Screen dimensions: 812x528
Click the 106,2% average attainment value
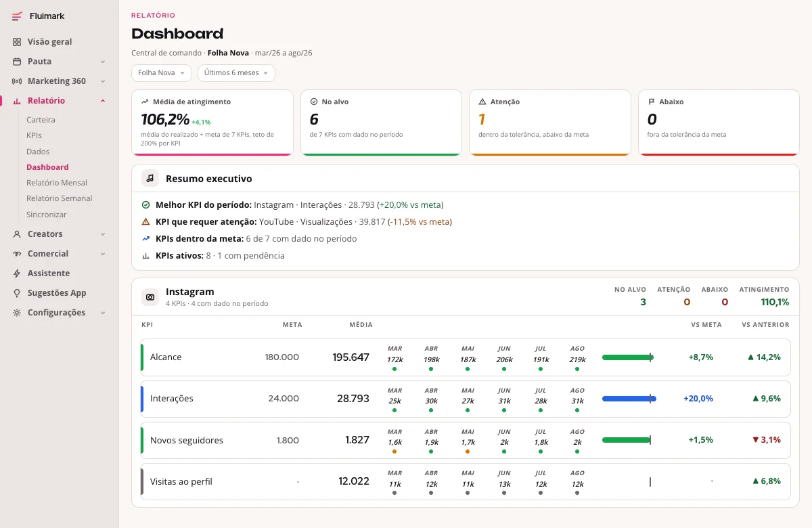point(165,120)
